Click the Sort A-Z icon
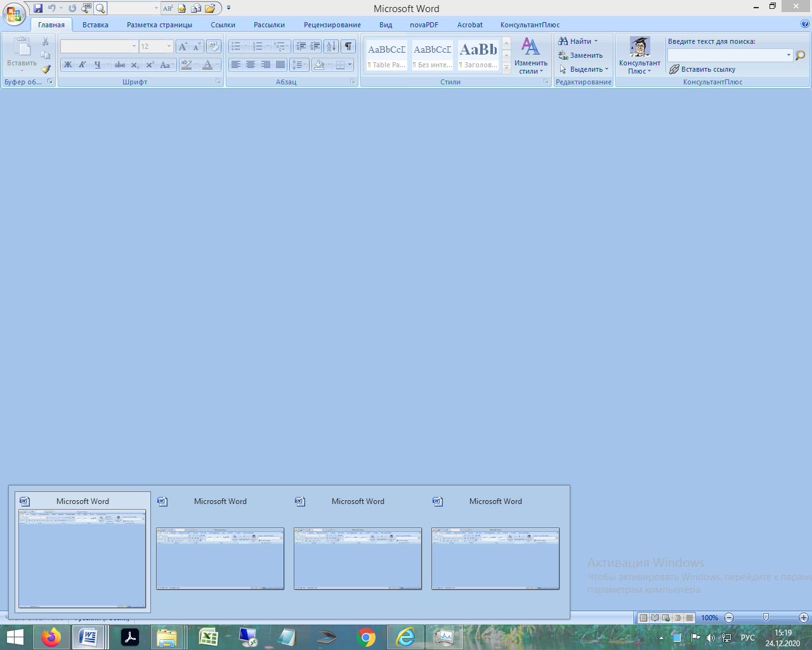812x650 pixels. coord(331,46)
